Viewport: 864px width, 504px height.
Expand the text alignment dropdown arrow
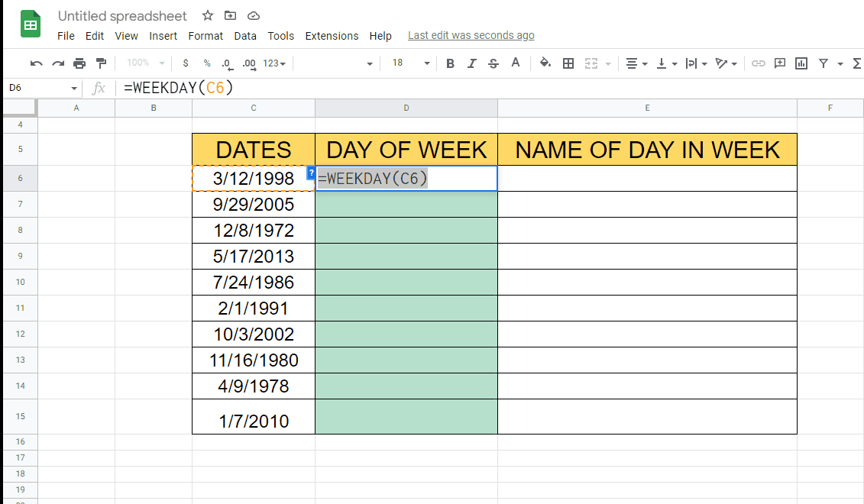[x=644, y=63]
